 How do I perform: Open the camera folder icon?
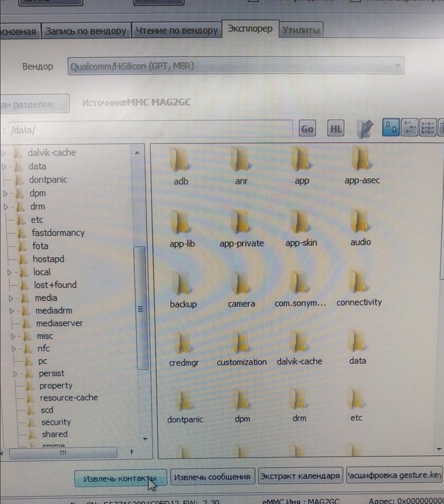[241, 287]
